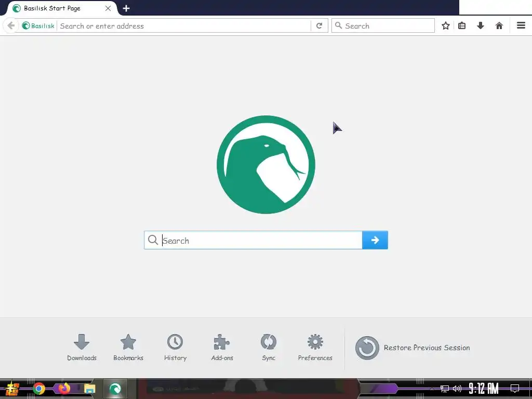Go to home page via house icon

click(499, 25)
